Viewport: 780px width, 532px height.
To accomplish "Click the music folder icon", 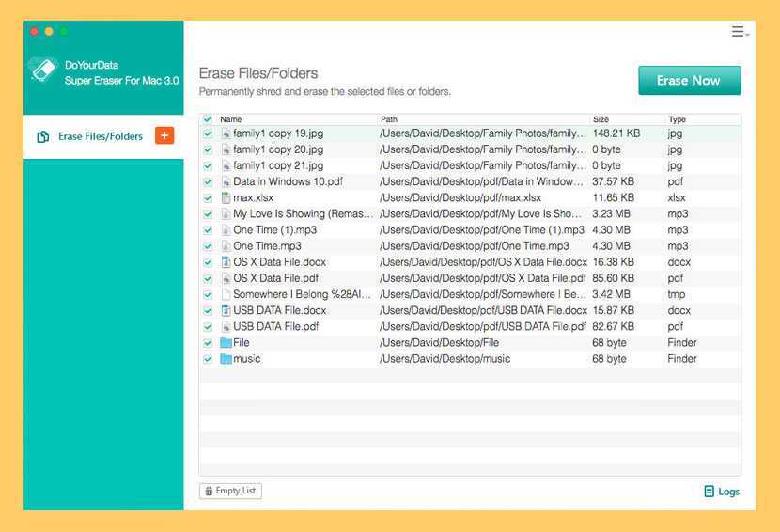I will pos(226,359).
